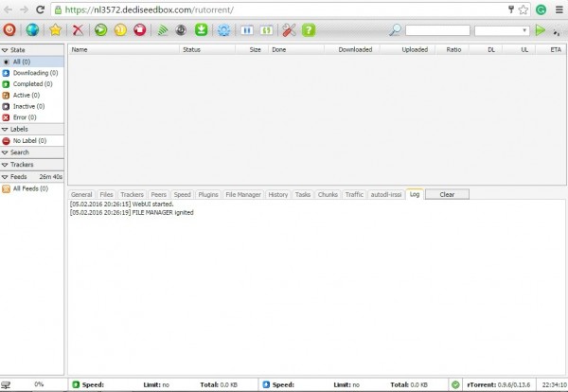Select All (0) state filter
Screen dimensions: 568x392
(32, 62)
